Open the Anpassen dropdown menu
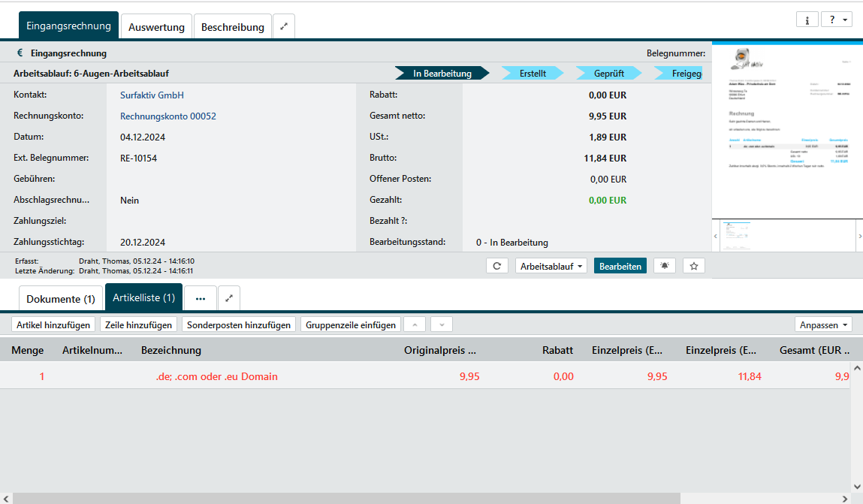 (x=823, y=324)
